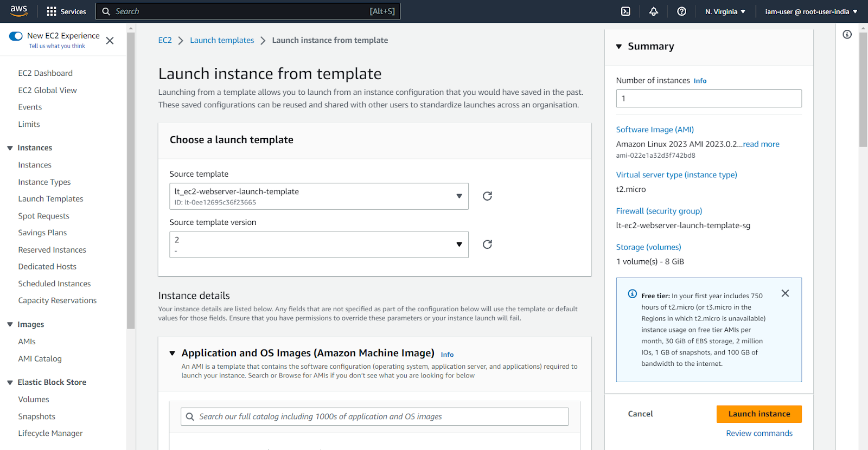Open the Storage (volumes) link
Viewport: 868px width, 450px height.
click(x=648, y=247)
